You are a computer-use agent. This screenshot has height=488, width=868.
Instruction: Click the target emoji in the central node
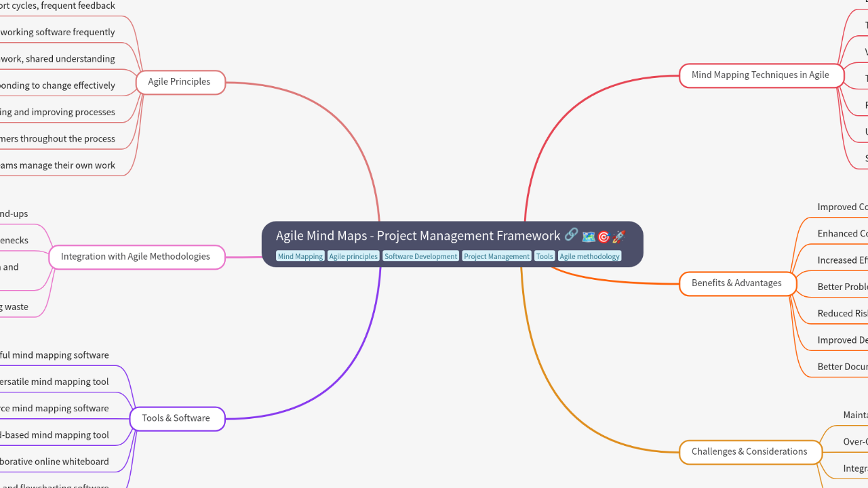(x=604, y=237)
